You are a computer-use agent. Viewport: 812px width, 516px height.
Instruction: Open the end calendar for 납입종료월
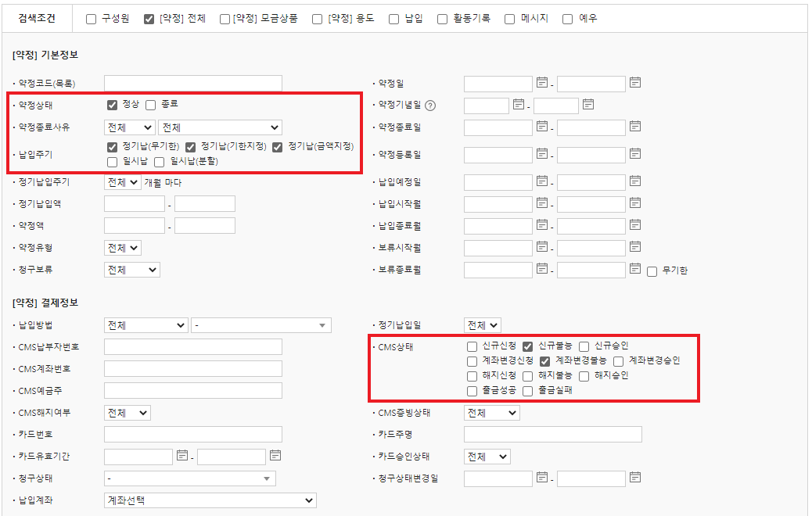(x=635, y=225)
